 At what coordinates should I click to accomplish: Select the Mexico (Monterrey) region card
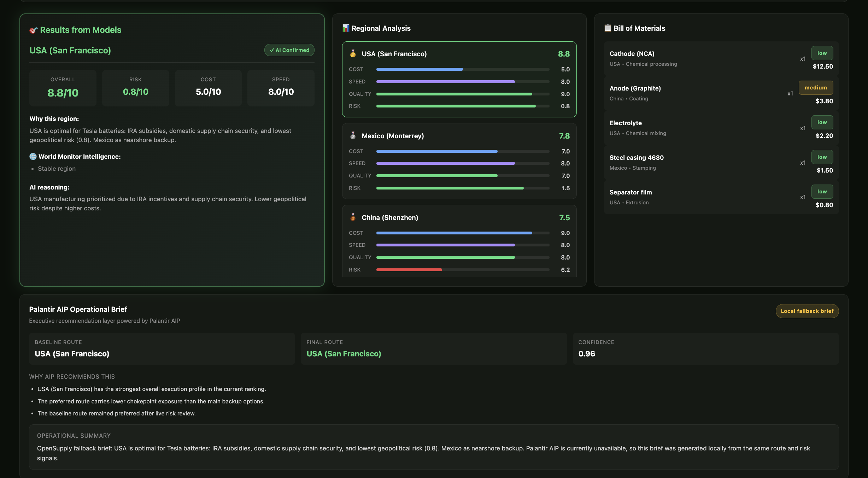tap(459, 161)
